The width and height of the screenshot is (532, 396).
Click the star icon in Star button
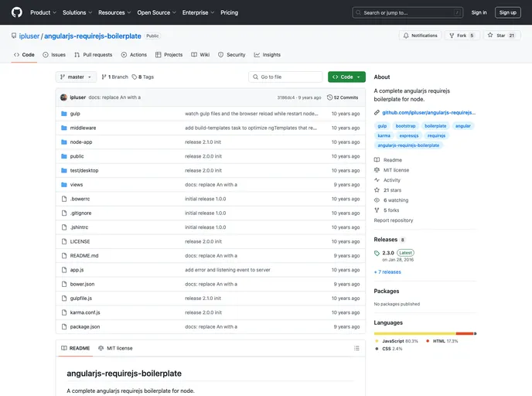click(x=490, y=36)
